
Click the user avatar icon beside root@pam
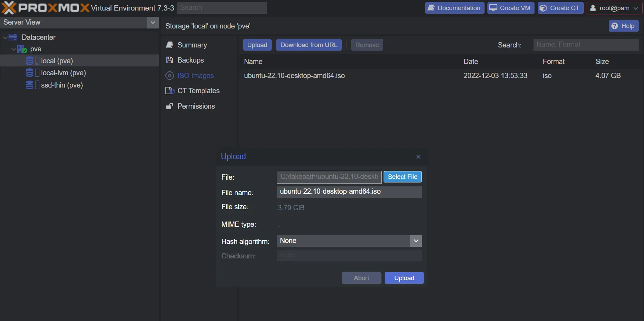pos(593,8)
